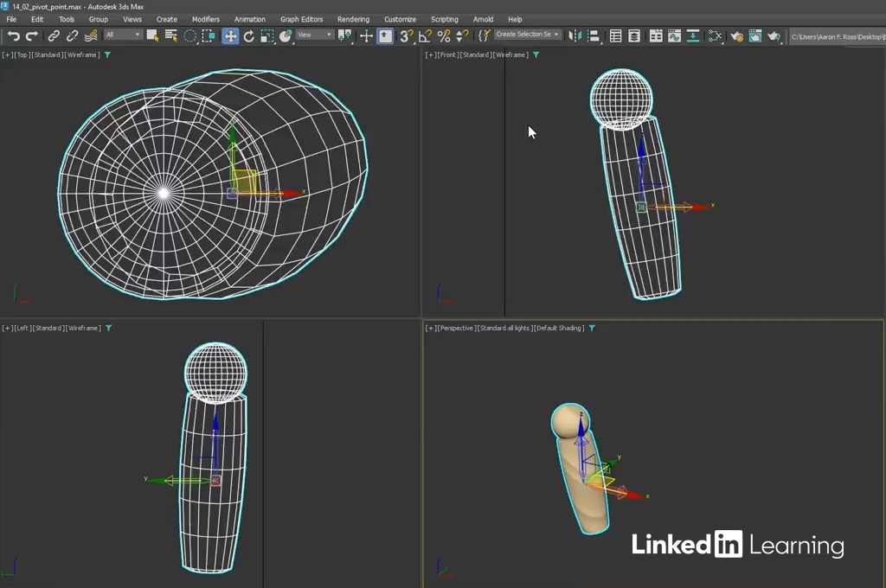
Task: Open the Render Setup teapot icon
Action: (736, 35)
